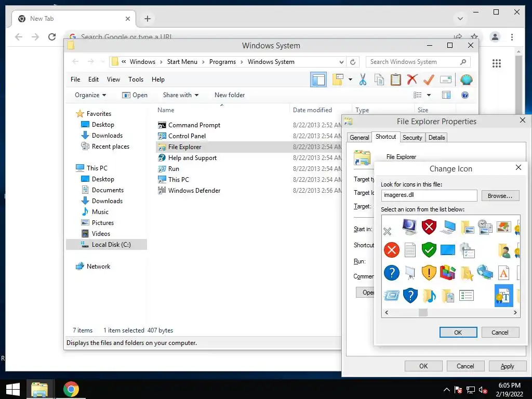532x399 pixels.
Task: Open the Edit menu
Action: tap(94, 79)
